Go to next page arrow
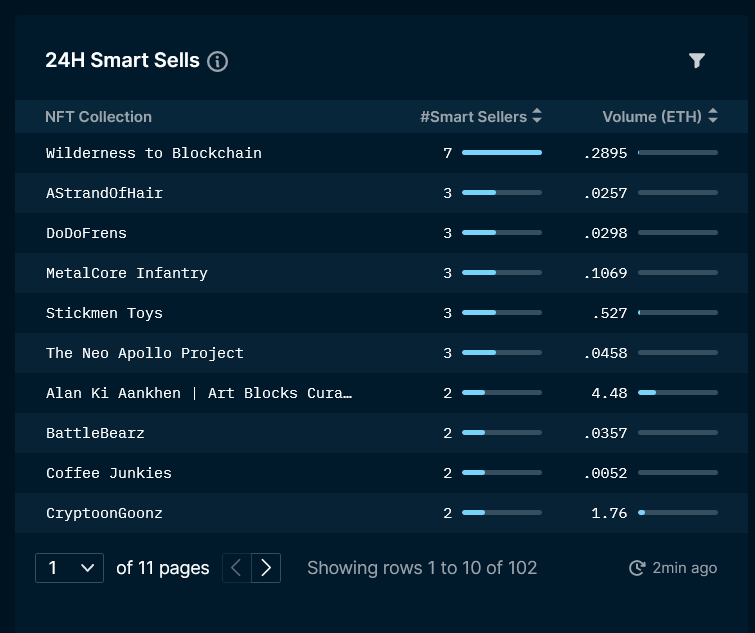755x633 pixels. 266,568
